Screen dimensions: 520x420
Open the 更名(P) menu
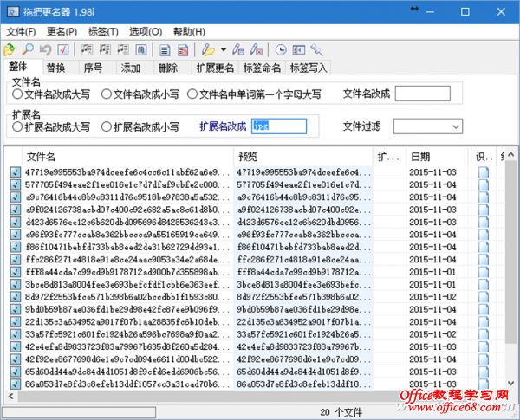(62, 32)
